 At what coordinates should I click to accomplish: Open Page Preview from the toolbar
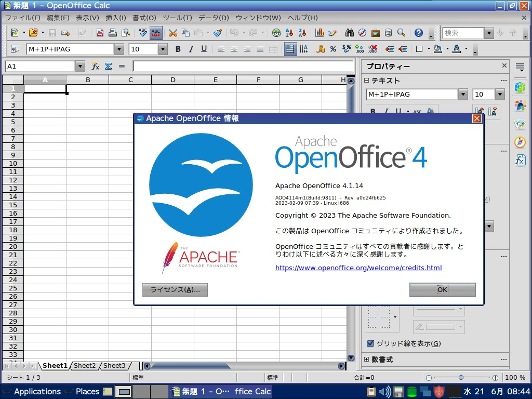pyautogui.click(x=126, y=33)
